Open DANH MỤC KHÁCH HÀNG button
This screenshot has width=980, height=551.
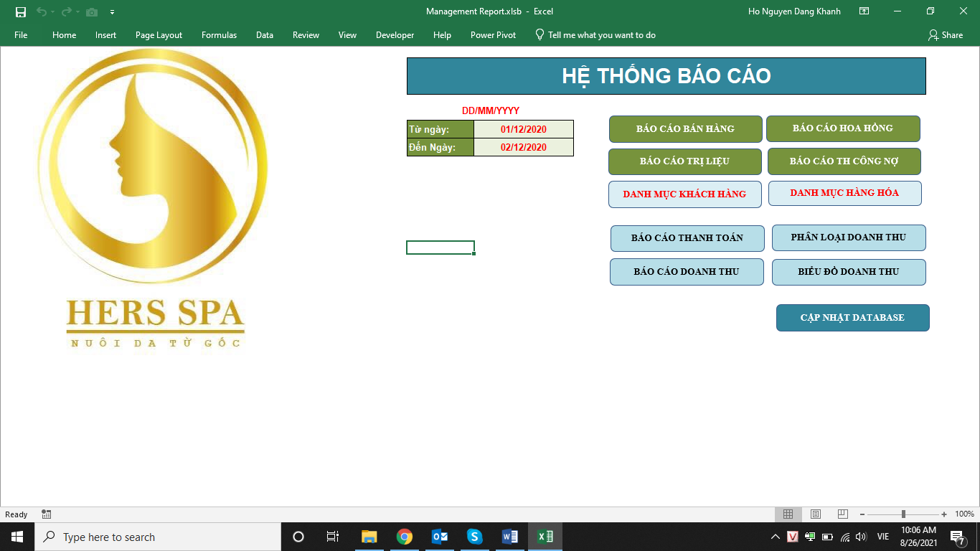coord(684,194)
